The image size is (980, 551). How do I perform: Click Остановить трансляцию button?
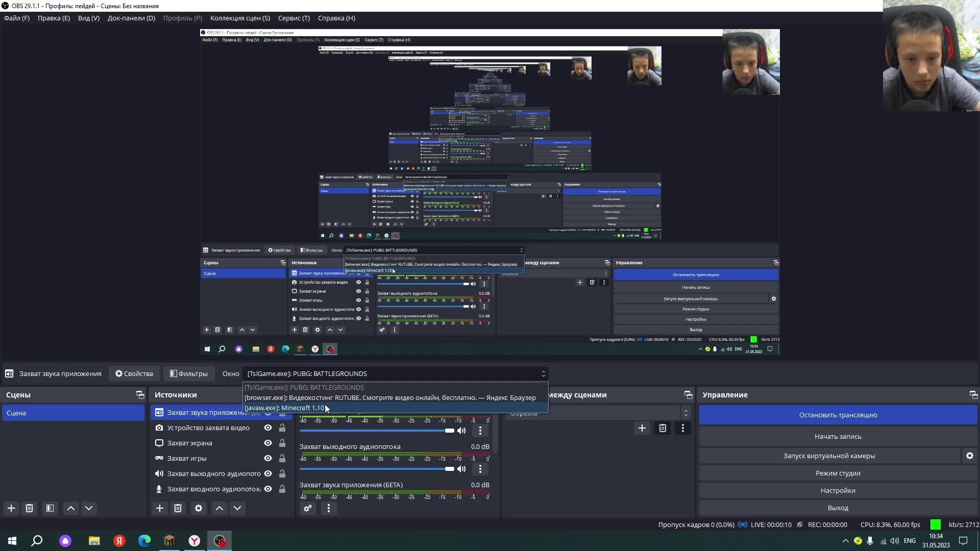point(838,415)
